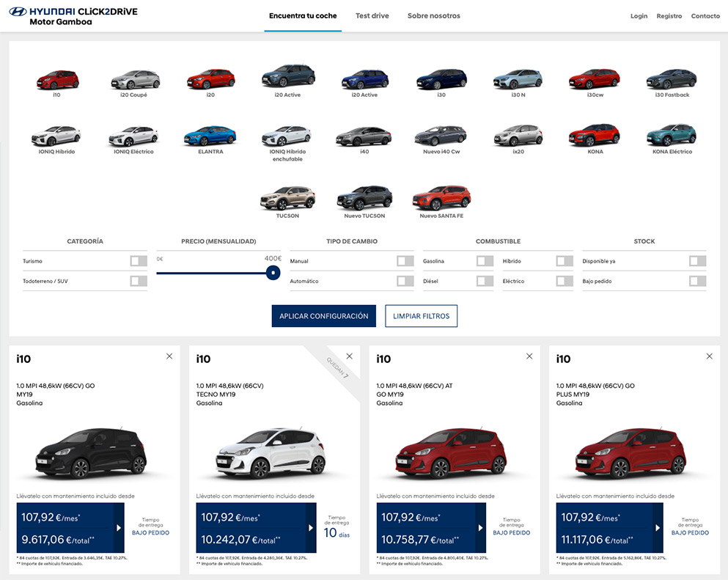Screen dimensions: 728x580
Task: Go to the Sobre nosotros tab
Action: pyautogui.click(x=433, y=15)
